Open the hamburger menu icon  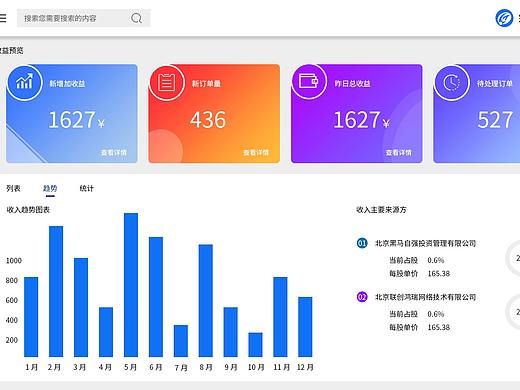point(3,18)
